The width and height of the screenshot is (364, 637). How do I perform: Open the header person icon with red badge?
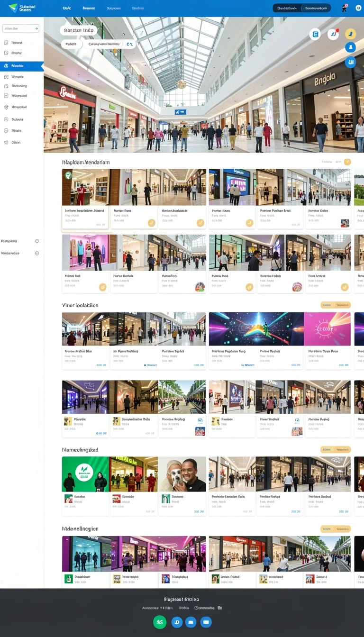click(x=345, y=8)
